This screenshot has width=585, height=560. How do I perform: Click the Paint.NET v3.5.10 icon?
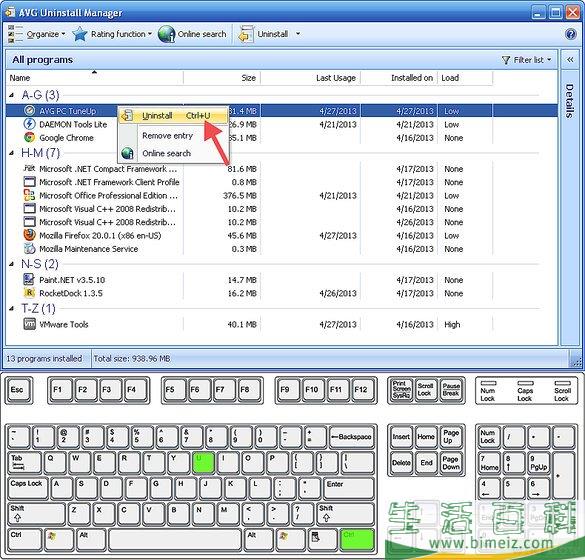pos(29,279)
